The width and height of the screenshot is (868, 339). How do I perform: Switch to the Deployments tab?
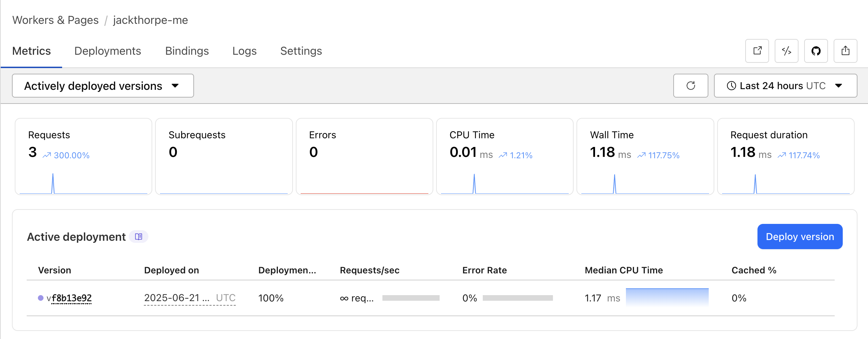107,51
